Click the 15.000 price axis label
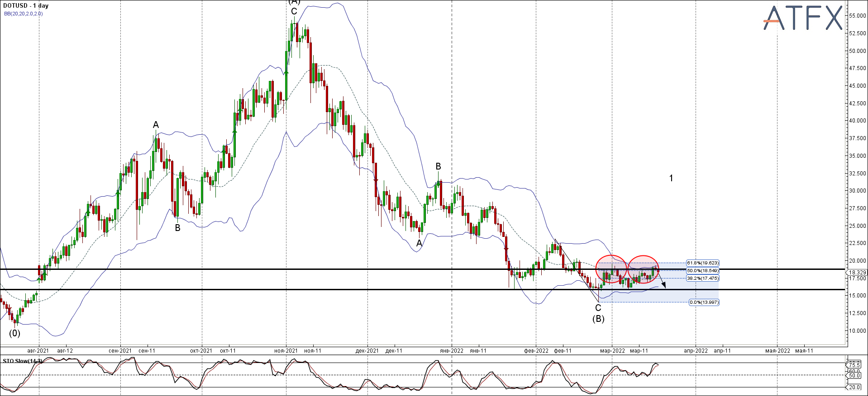The width and height of the screenshot is (868, 396). coord(858,295)
